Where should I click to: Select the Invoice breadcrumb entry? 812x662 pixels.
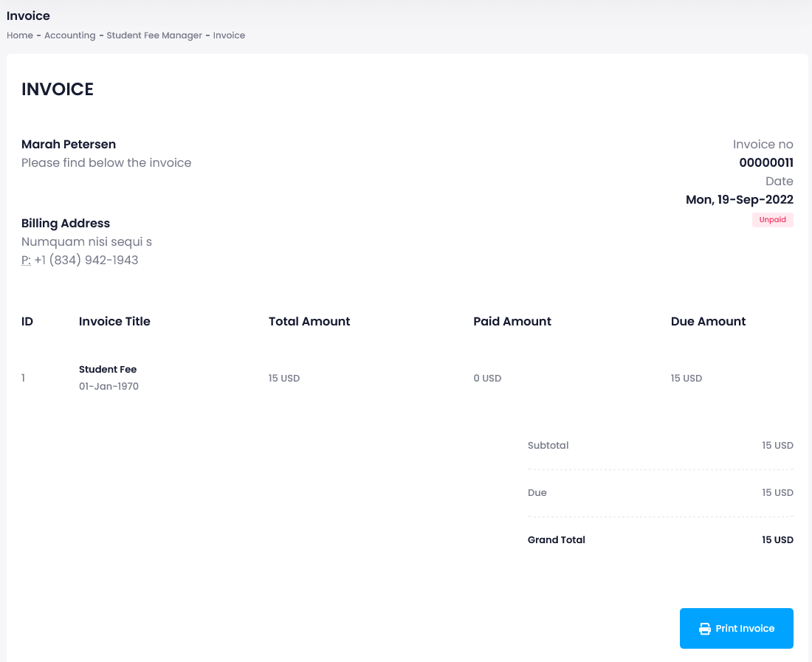(x=229, y=35)
